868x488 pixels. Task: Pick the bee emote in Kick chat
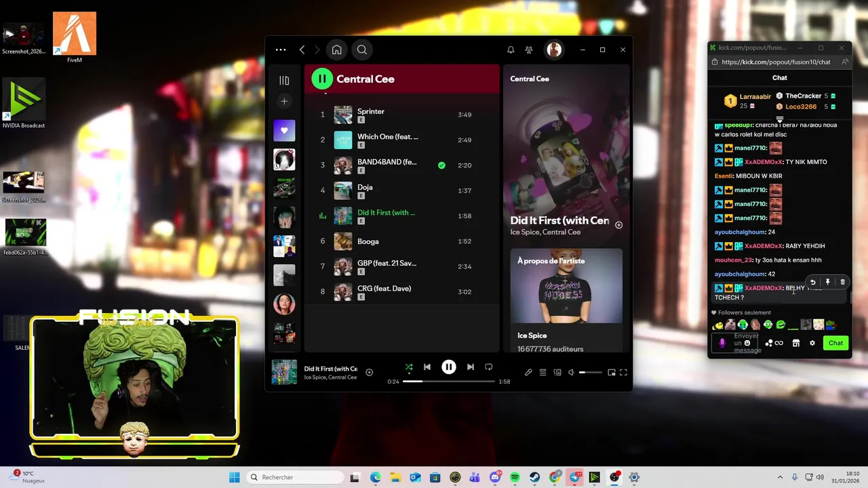coord(718,325)
